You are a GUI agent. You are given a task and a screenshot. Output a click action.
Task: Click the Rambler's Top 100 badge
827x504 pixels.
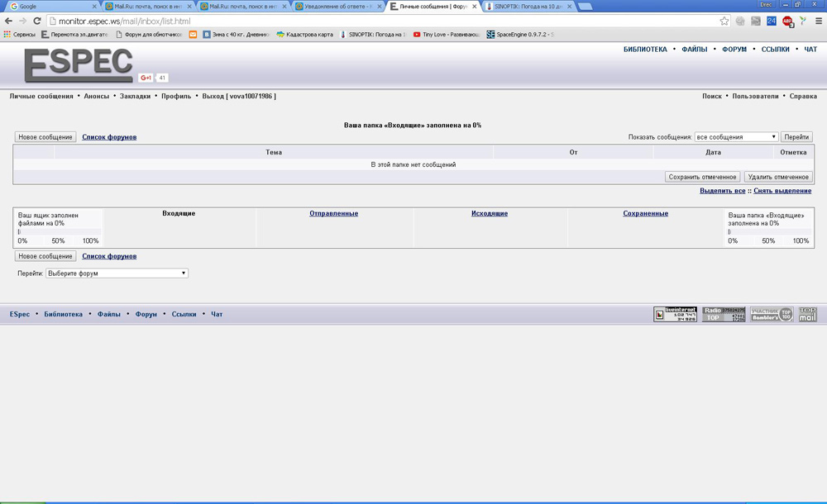click(x=771, y=314)
